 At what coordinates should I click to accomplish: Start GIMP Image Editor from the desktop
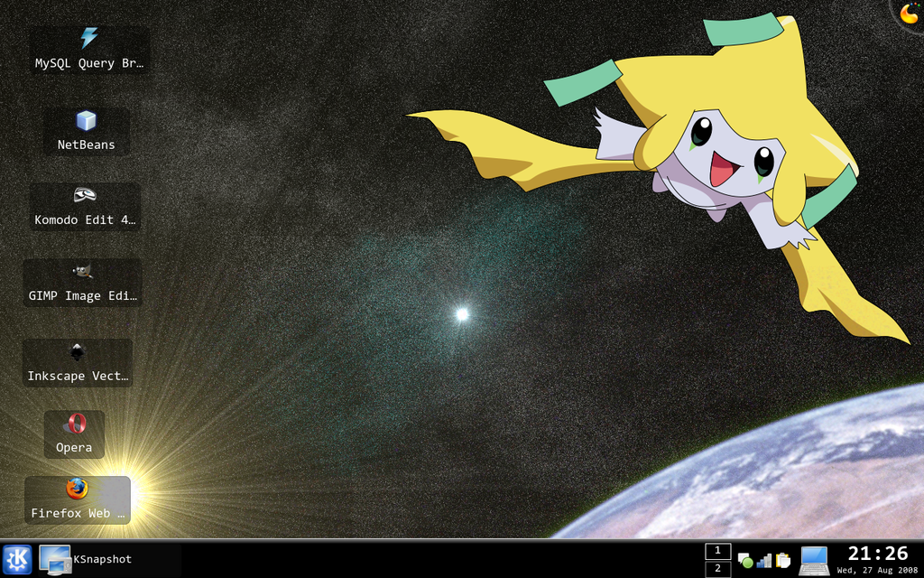pyautogui.click(x=82, y=283)
